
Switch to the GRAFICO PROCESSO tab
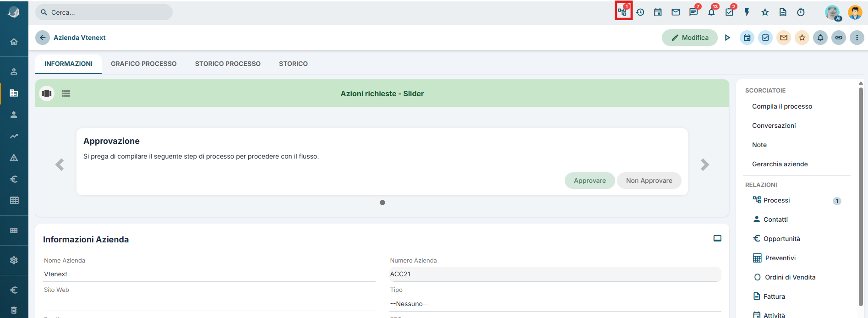coord(144,64)
